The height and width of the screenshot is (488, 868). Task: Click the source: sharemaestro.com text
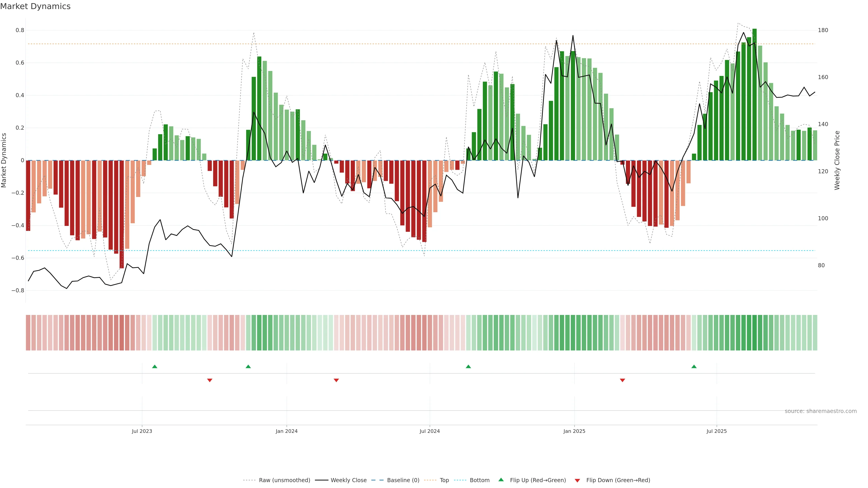click(821, 411)
